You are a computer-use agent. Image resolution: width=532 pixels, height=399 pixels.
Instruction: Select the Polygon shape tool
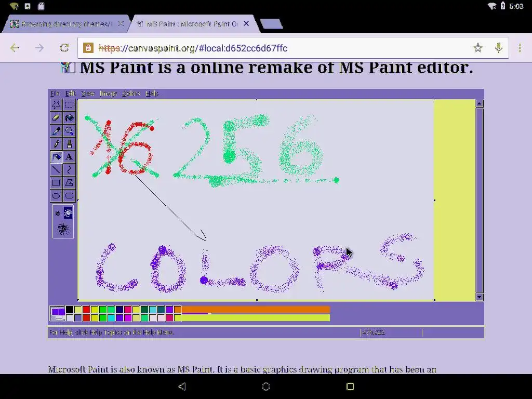[69, 183]
